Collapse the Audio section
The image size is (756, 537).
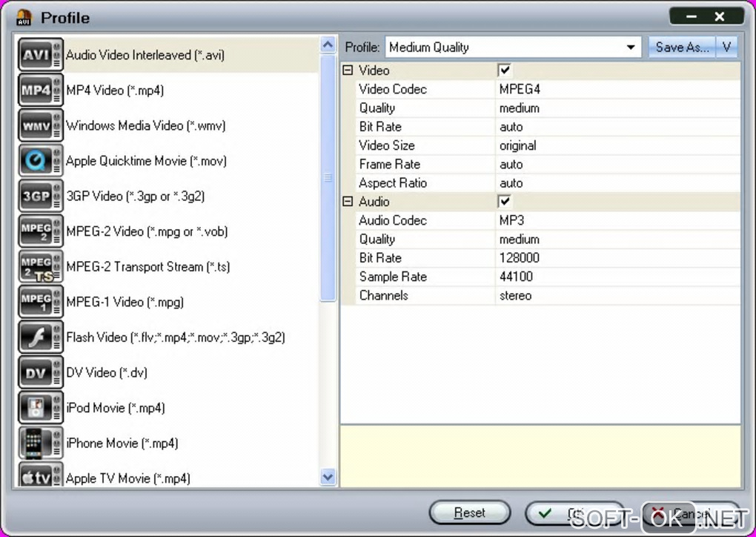coord(348,202)
